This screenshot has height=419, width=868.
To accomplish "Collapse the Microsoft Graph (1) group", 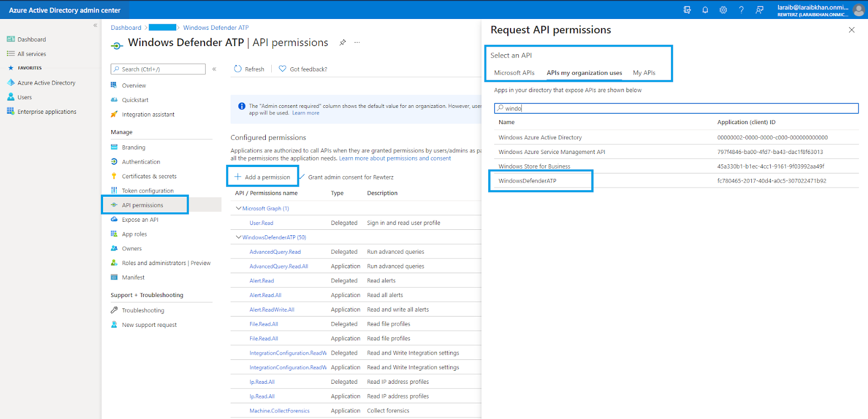I will (238, 208).
